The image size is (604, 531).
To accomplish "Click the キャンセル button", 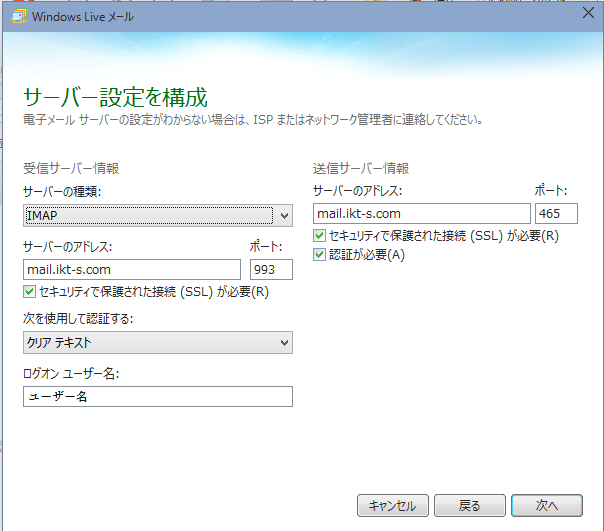I will click(393, 506).
